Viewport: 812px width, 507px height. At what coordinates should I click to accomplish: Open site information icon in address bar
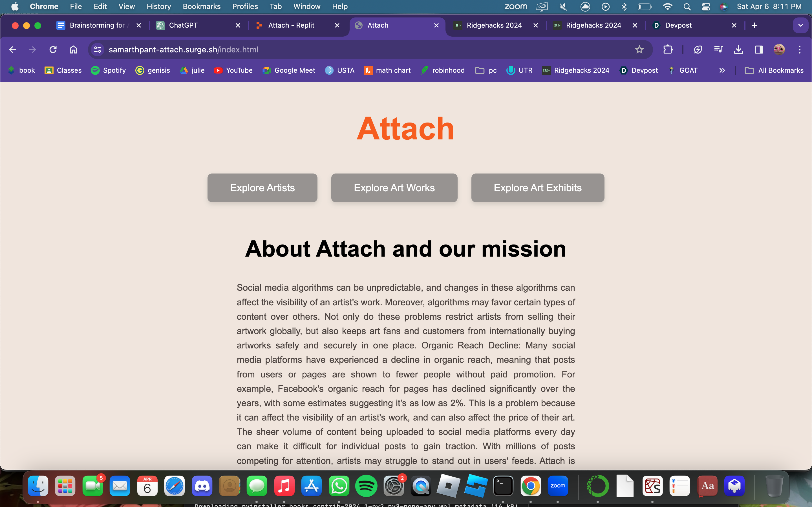tap(98, 50)
